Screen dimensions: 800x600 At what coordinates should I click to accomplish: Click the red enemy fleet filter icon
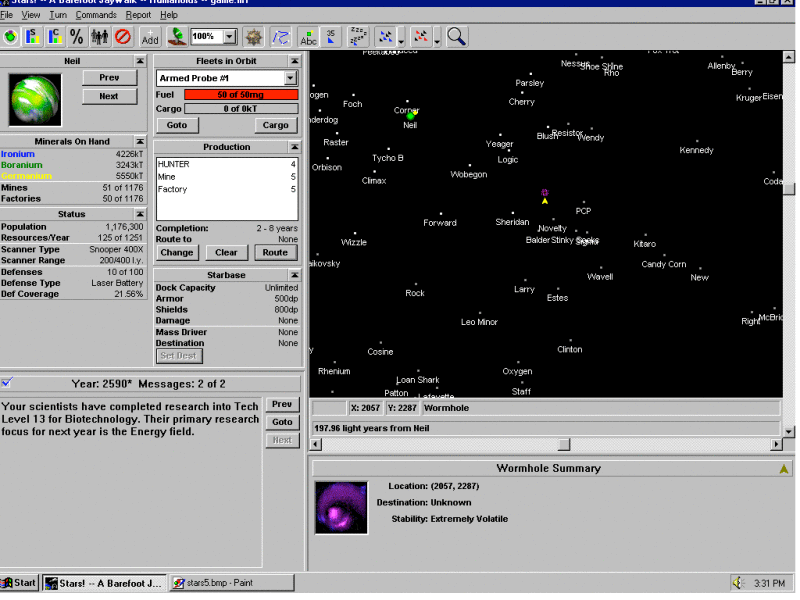(421, 37)
